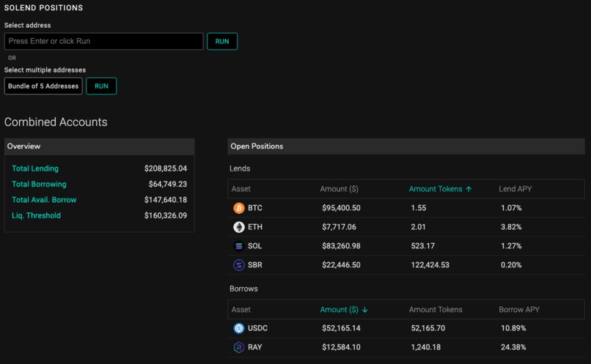Click the SOL token icon
Screen dimensions: 591x364
click(x=238, y=246)
